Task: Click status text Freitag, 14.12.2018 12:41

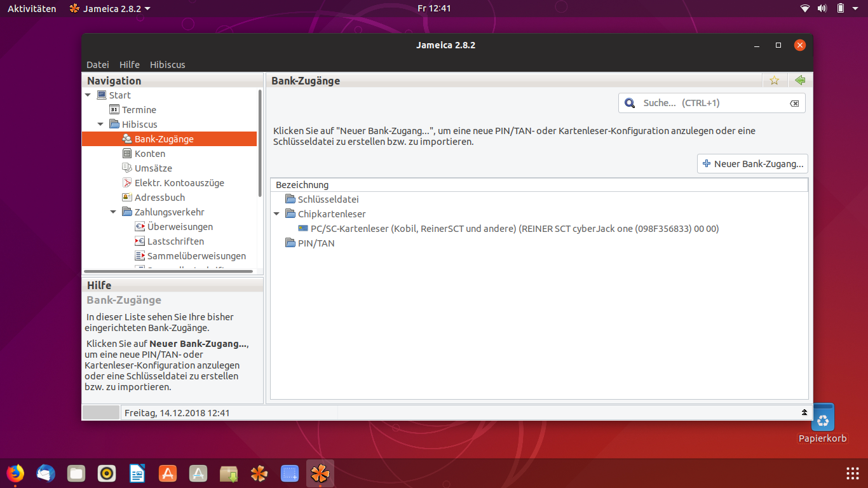Action: click(177, 413)
